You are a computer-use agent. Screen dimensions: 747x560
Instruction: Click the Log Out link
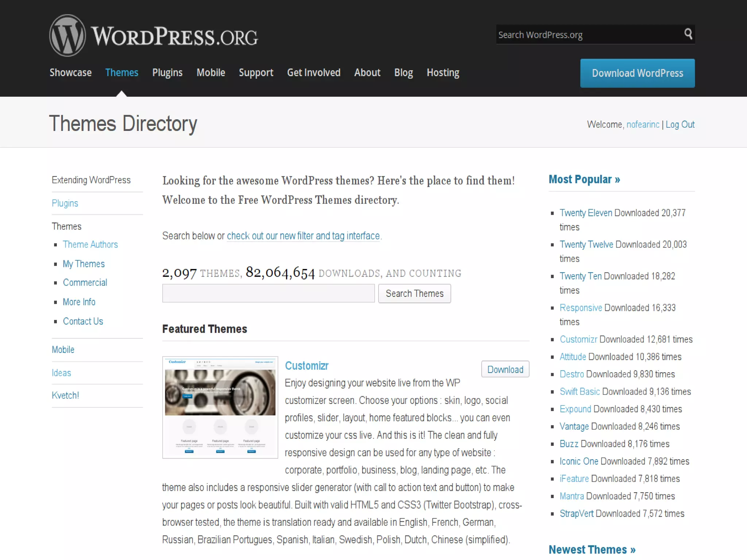[680, 125]
